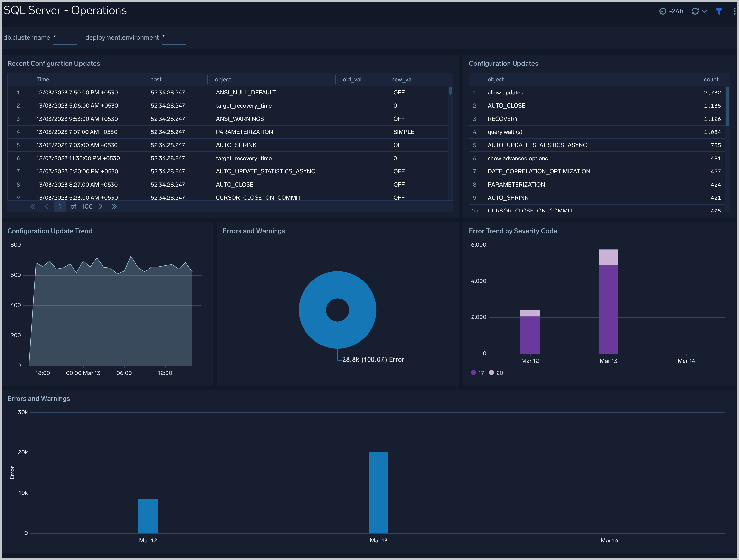Click the deployment.environment filter input
Viewport: 739px width, 560px height.
[x=174, y=38]
